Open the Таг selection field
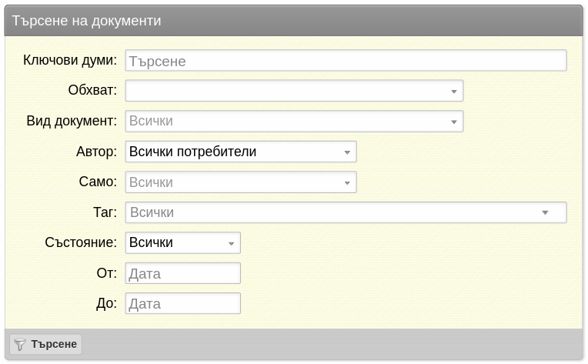The width and height of the screenshot is (588, 364). tap(346, 212)
